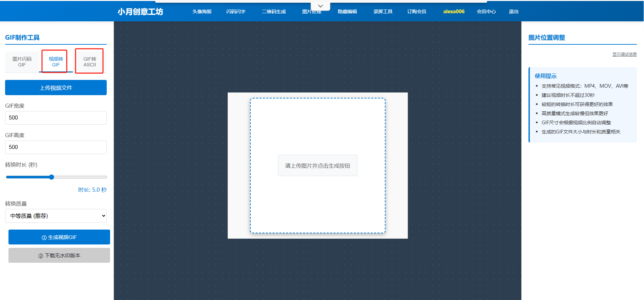644x300 pixels.
Task: Click 退出 to log out
Action: click(x=514, y=12)
